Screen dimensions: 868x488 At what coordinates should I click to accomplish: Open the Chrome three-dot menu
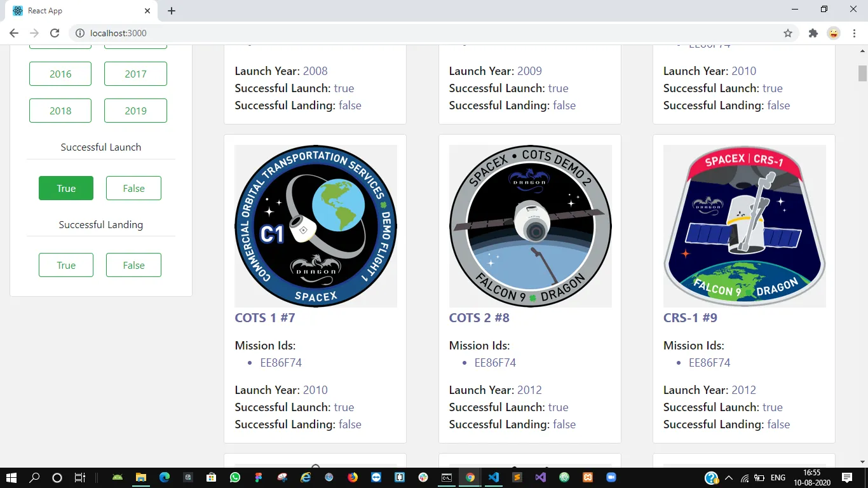854,33
